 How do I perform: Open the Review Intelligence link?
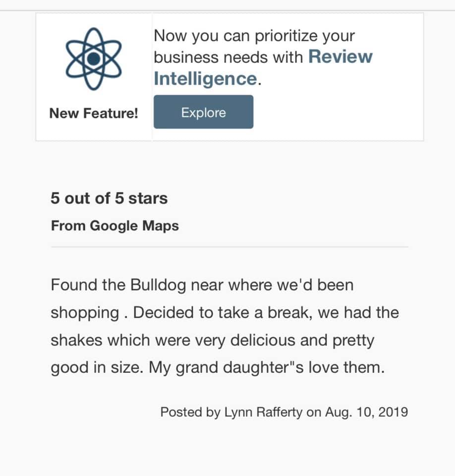(340, 57)
